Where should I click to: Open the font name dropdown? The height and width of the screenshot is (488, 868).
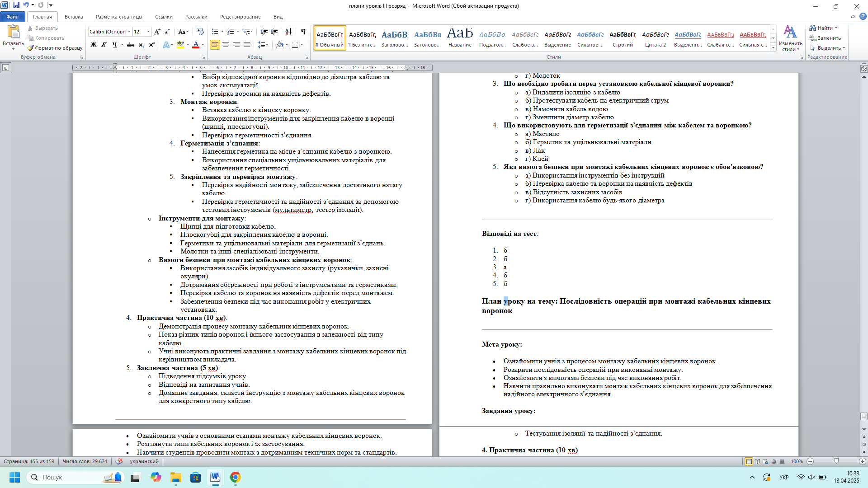coord(129,32)
